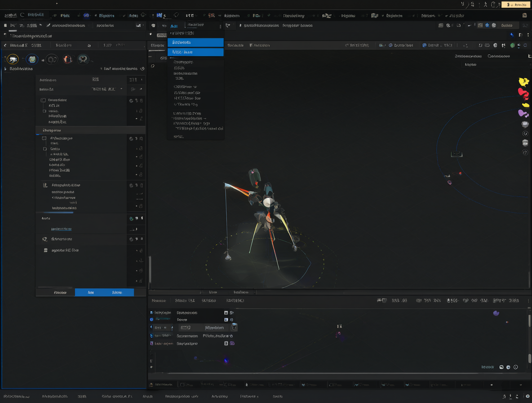This screenshot has height=403, width=532.
Task: Click the trash icon in the highlighted timeline row
Action: pos(234,327)
